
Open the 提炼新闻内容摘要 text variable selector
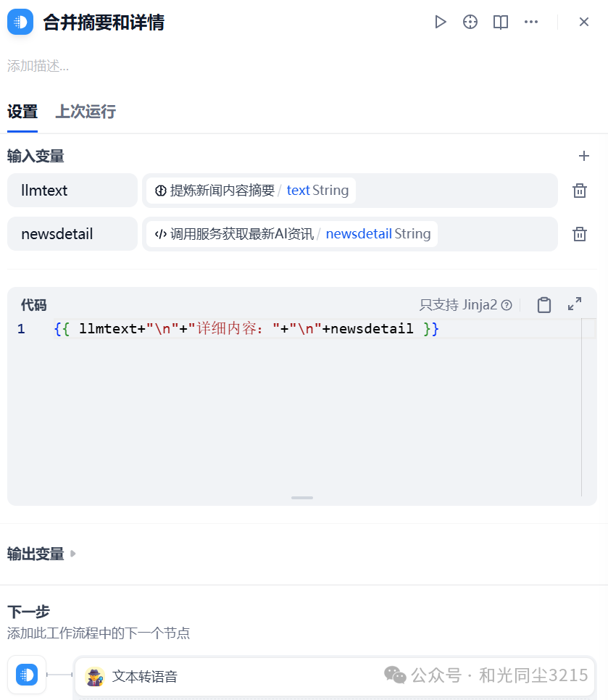tap(349, 191)
